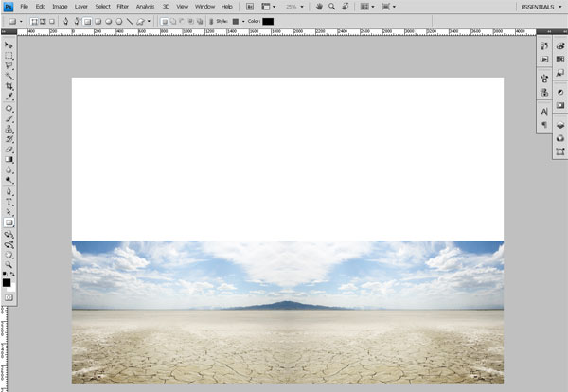Select the Rectangular Marquee tool
This screenshot has width=568, height=392.
pyautogui.click(x=9, y=55)
